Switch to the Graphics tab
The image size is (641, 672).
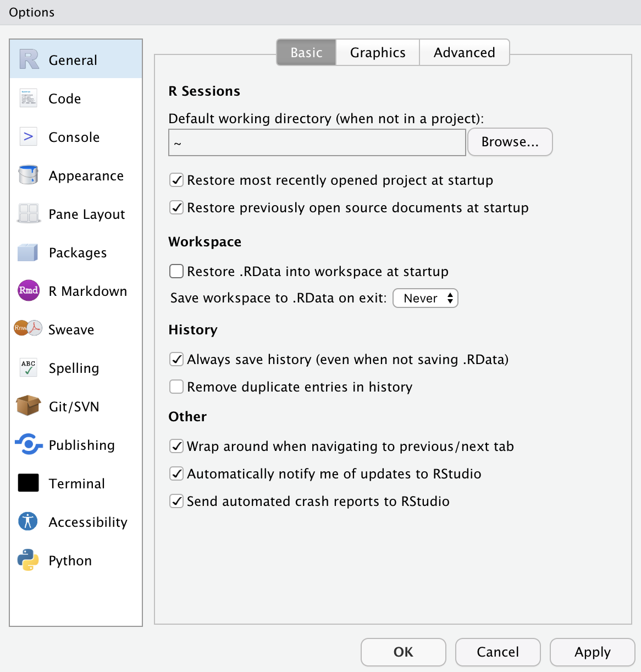coord(378,53)
